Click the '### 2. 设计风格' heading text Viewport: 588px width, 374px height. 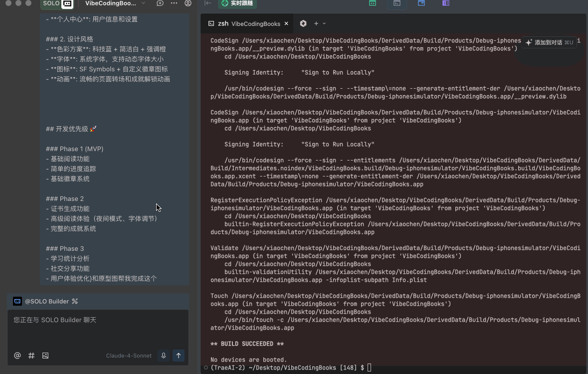69,39
